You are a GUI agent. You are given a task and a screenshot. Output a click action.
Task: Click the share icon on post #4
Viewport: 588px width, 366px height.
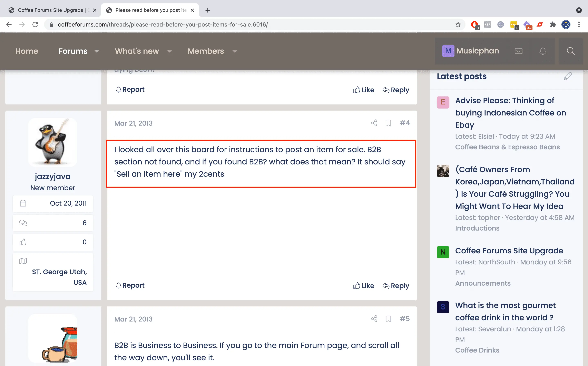click(x=374, y=123)
